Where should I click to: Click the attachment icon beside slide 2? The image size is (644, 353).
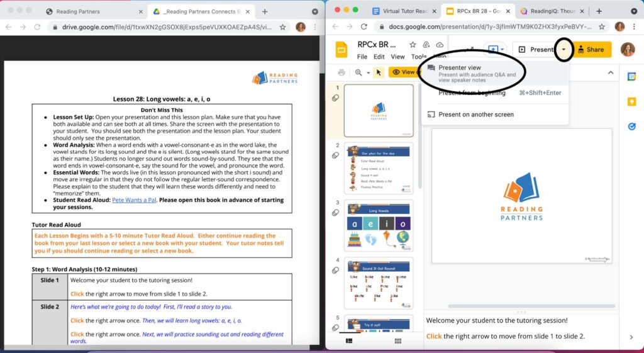(336, 155)
